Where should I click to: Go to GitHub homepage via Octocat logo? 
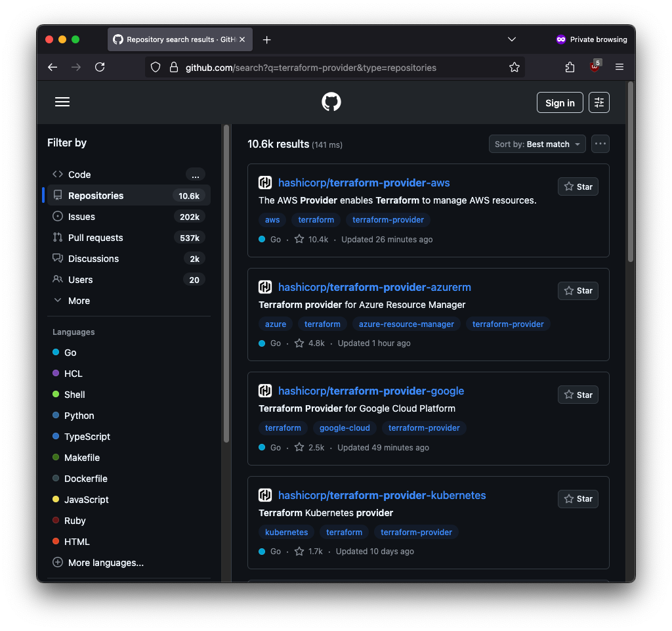tap(331, 102)
